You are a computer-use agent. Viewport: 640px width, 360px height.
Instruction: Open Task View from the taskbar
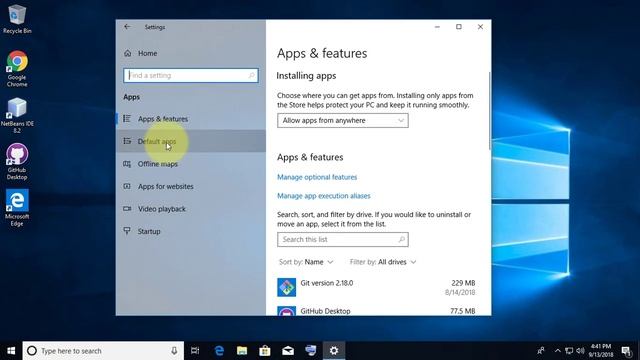(x=195, y=351)
